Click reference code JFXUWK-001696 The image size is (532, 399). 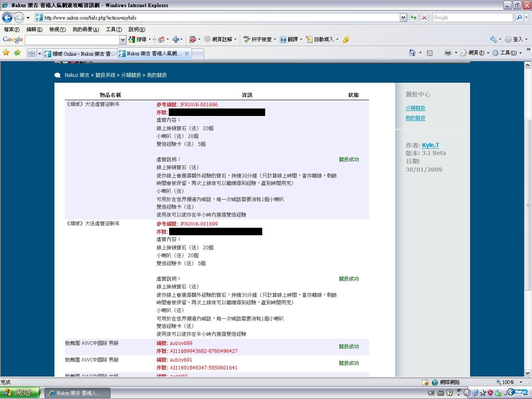199,105
